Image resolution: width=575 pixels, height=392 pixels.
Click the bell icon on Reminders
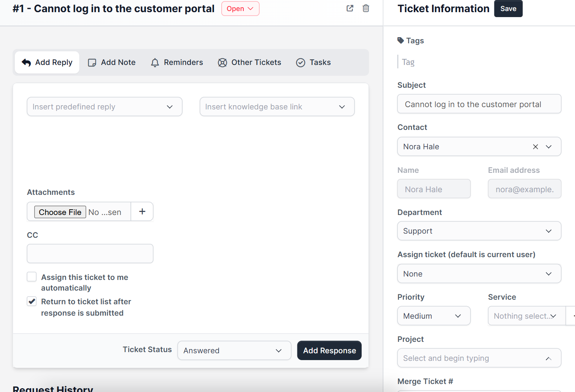155,63
